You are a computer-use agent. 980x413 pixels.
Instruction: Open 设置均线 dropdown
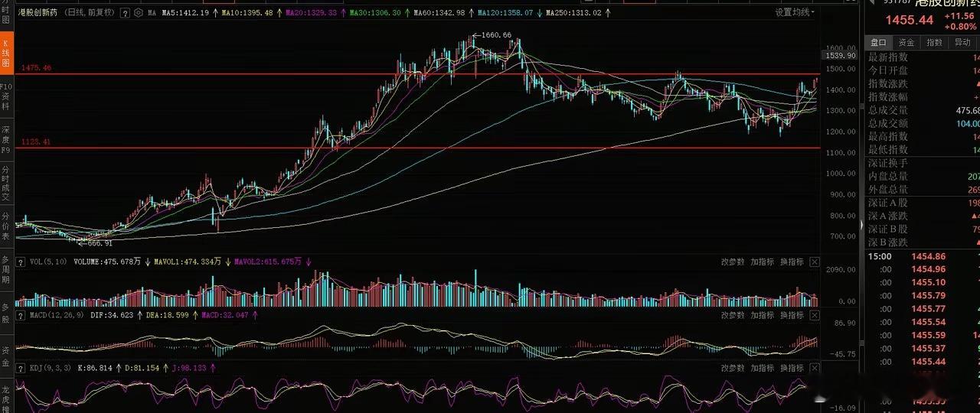795,12
